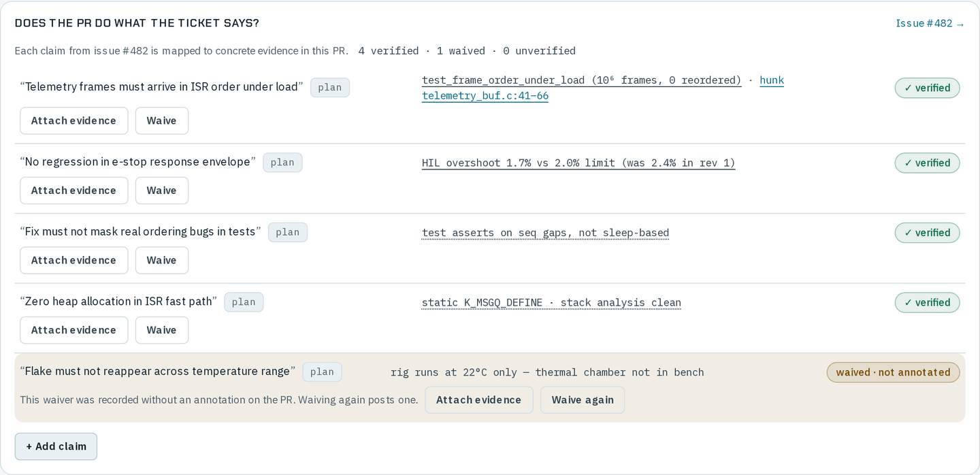Open the static K_MSGQ_DEFINE evidence
Image resolution: width=980 pixels, height=475 pixels.
551,303
